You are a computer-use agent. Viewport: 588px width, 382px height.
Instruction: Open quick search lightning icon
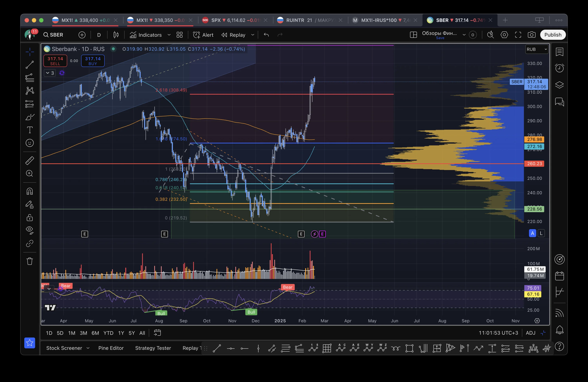tap(490, 35)
